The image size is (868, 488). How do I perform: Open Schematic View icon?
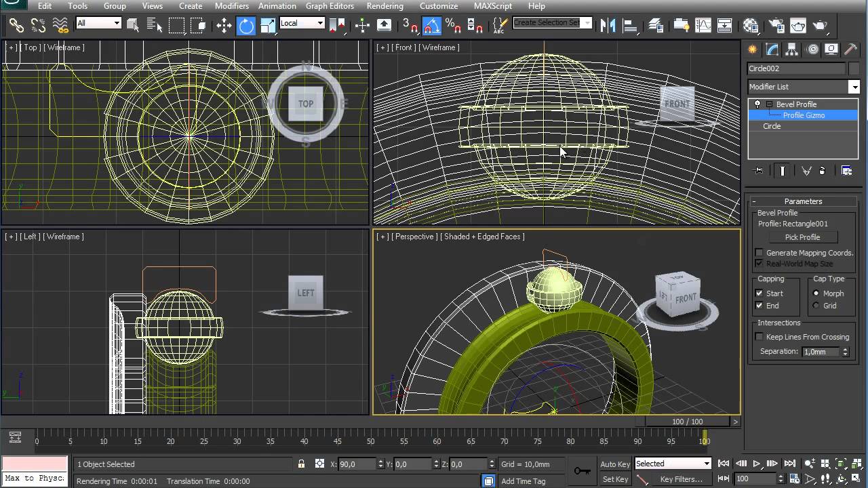[725, 26]
